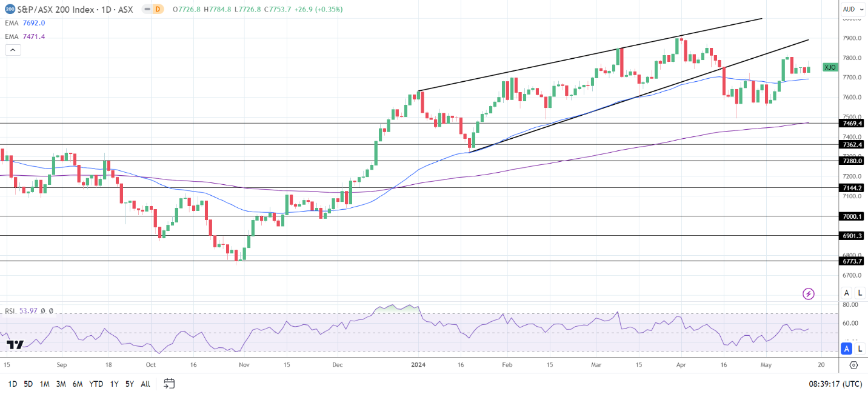Click the orange D delayed-data badge
868x394 pixels.
point(159,9)
